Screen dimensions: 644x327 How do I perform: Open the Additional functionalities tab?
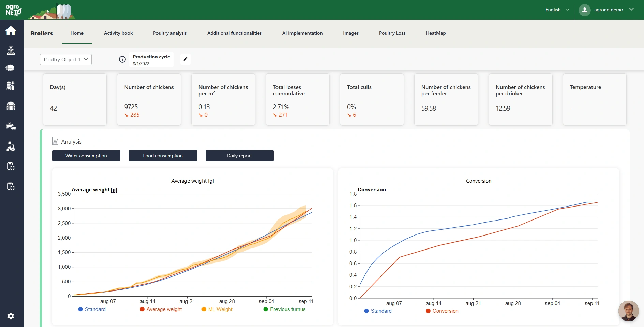pos(235,33)
